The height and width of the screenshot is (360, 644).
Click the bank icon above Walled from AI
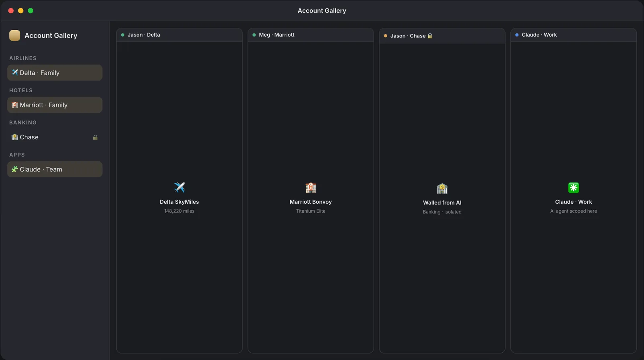pos(442,188)
